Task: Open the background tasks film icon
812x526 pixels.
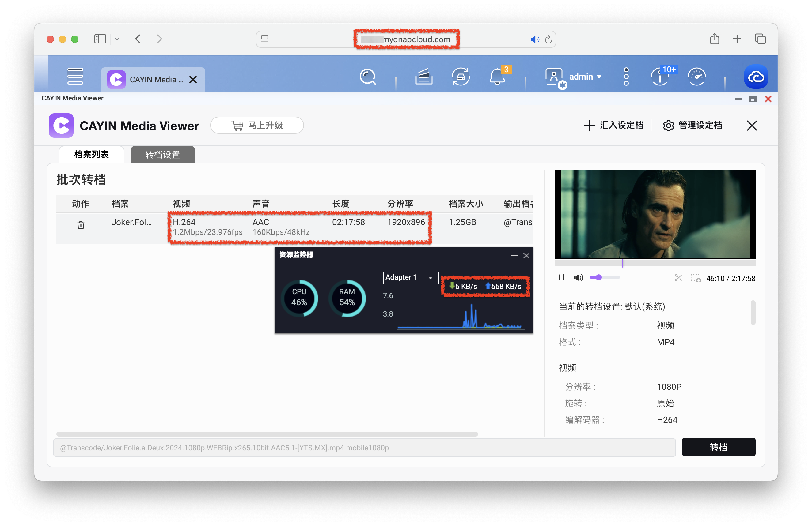Action: (424, 77)
